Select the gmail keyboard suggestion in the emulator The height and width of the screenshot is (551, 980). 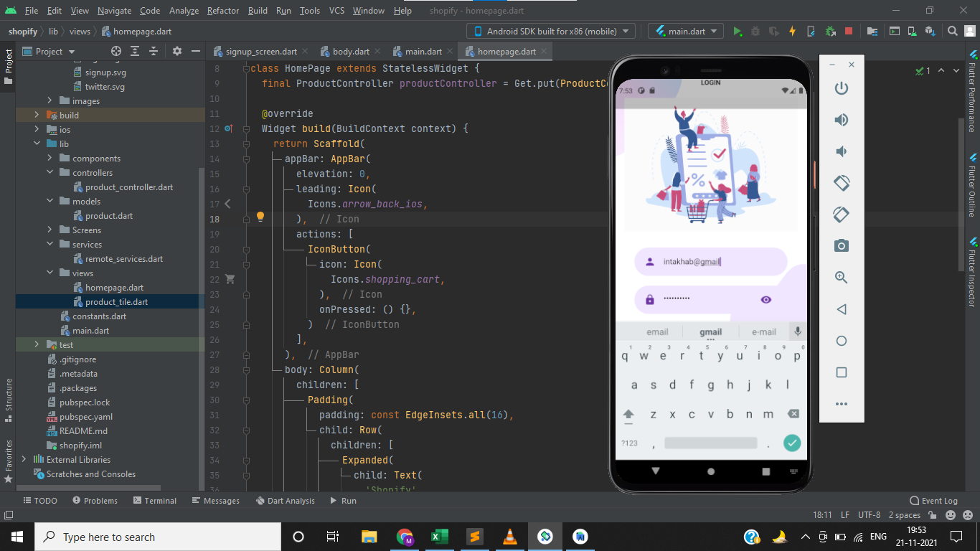click(710, 331)
